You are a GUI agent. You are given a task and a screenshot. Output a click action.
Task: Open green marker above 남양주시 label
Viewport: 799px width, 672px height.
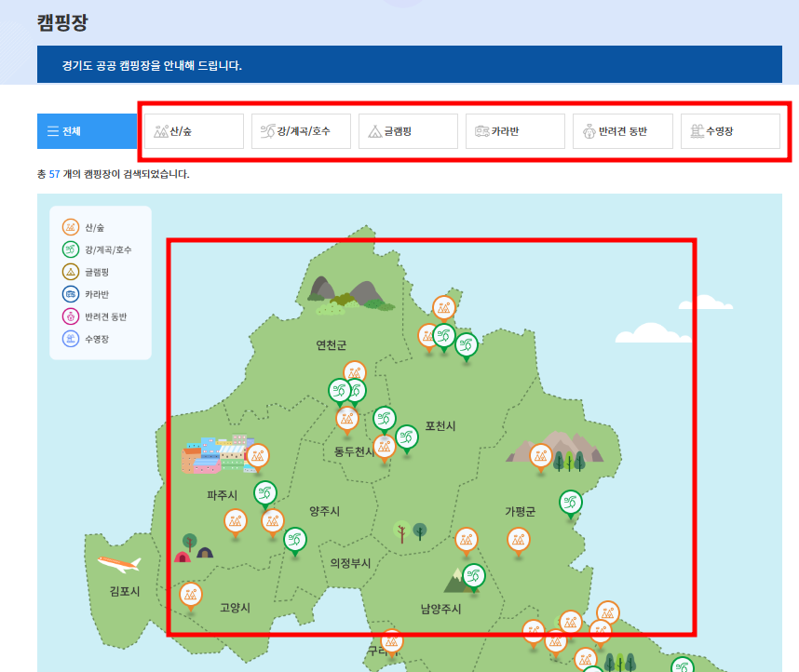point(474,576)
